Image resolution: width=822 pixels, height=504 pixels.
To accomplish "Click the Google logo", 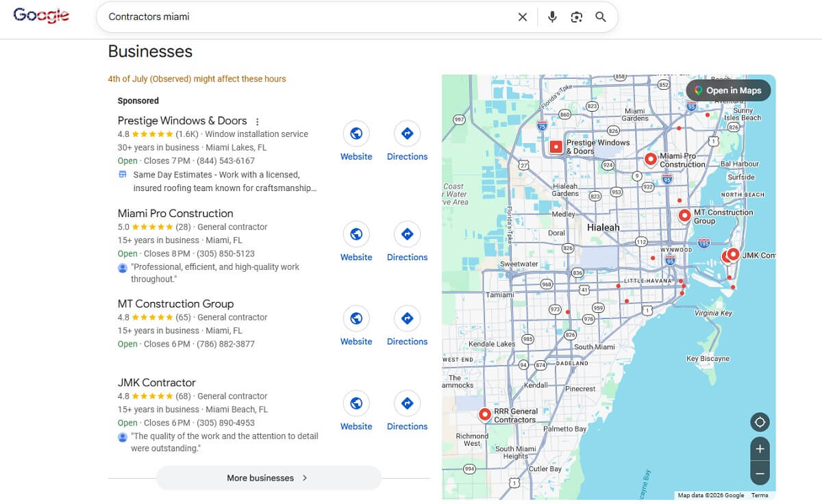I will point(41,16).
